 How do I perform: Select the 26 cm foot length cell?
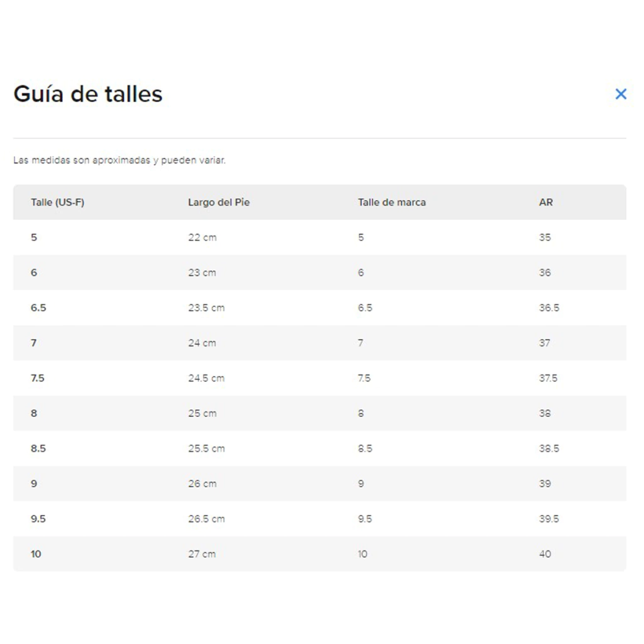tap(203, 484)
